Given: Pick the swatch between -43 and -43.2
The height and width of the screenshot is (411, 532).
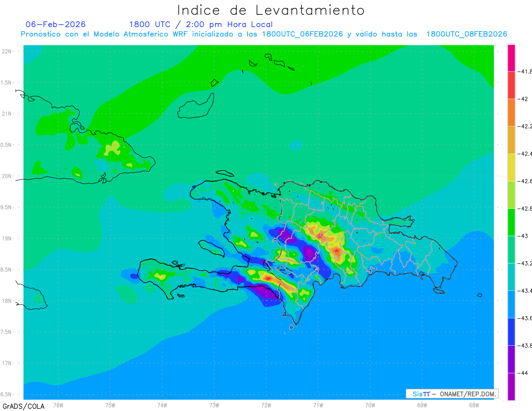Looking at the screenshot, I should point(511,250).
